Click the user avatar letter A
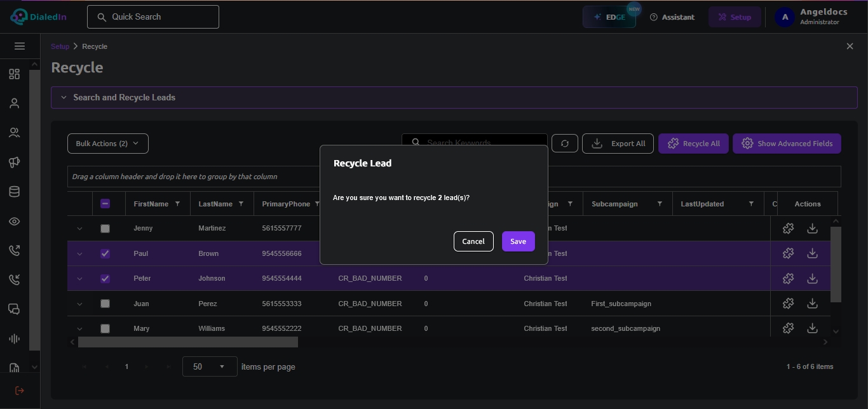This screenshot has height=409, width=868. tap(785, 17)
